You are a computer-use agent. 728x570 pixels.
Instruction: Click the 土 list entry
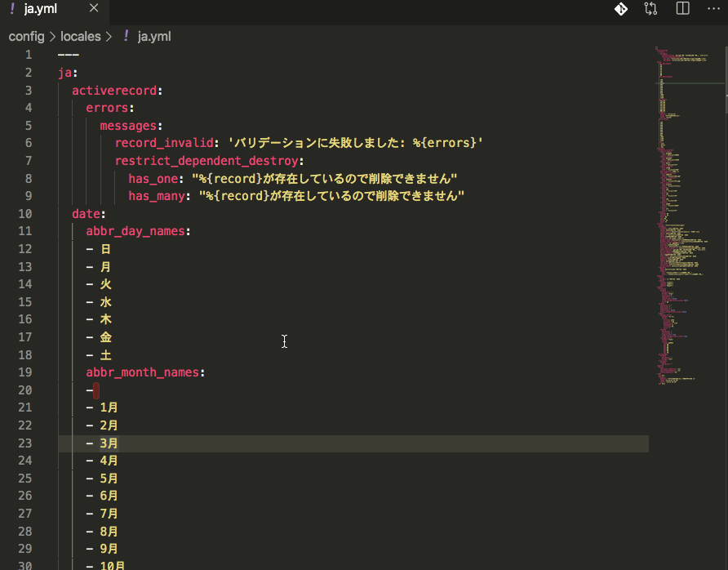105,355
